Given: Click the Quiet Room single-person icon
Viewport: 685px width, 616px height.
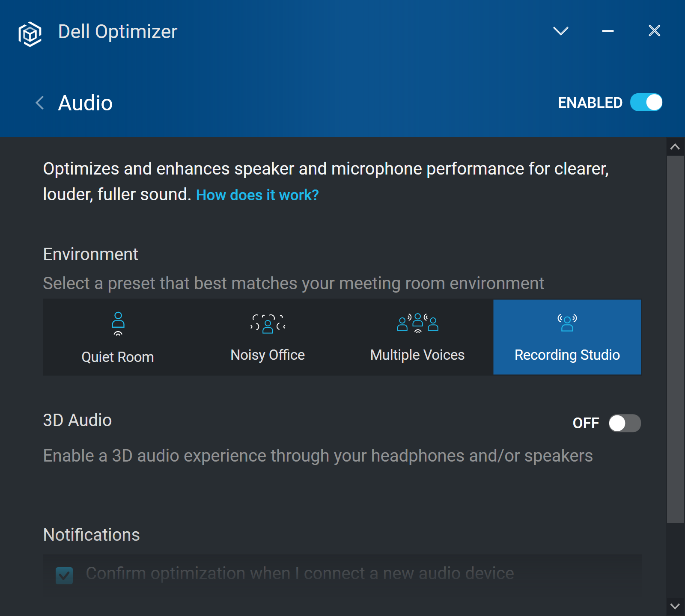Looking at the screenshot, I should point(118,324).
